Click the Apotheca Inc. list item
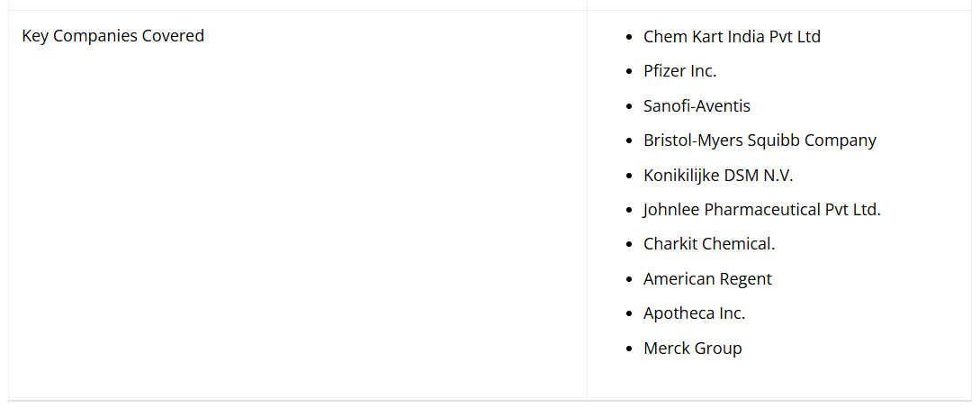The height and width of the screenshot is (408, 980). 694,313
